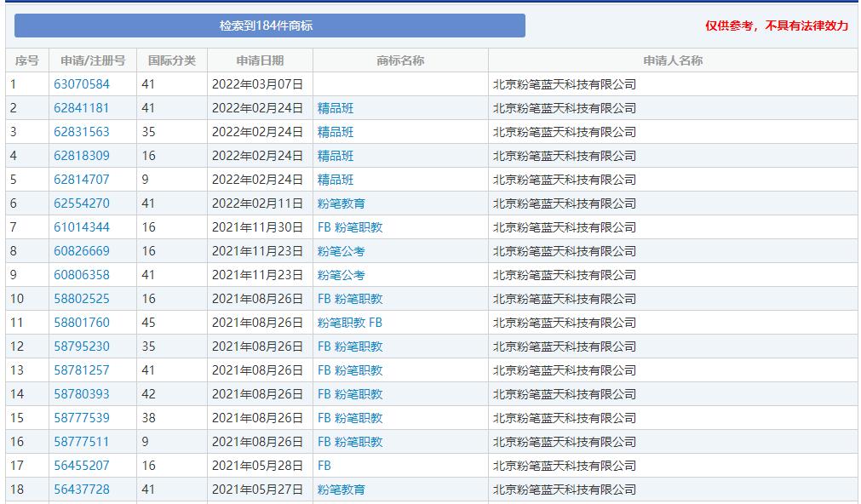Open application number 58802525
This screenshot has width=861, height=504.
tap(82, 299)
